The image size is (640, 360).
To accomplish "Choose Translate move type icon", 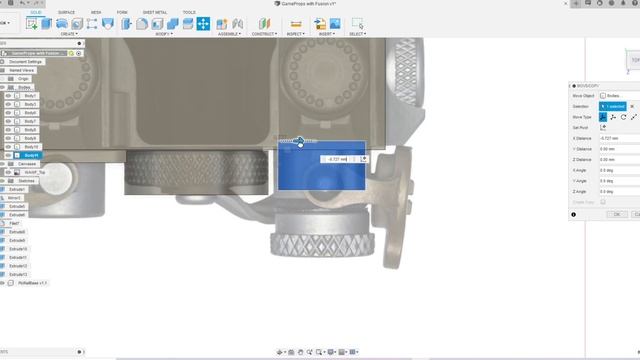I will tap(613, 117).
